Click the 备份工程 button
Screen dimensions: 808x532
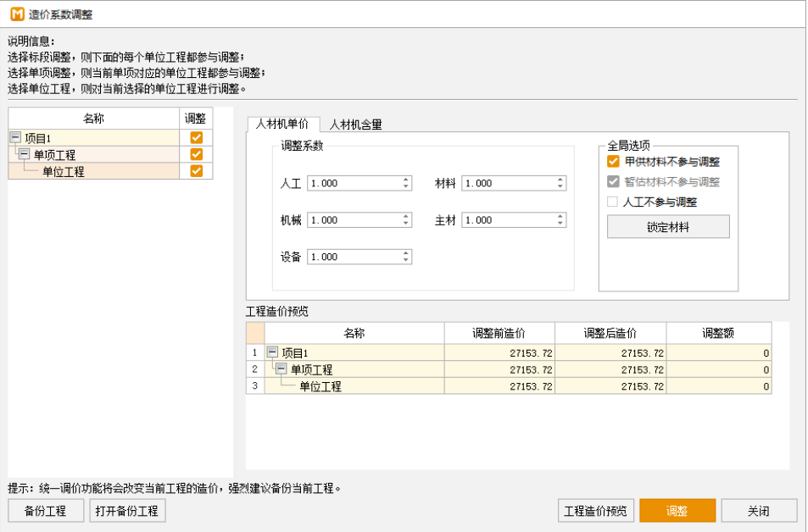[x=46, y=511]
